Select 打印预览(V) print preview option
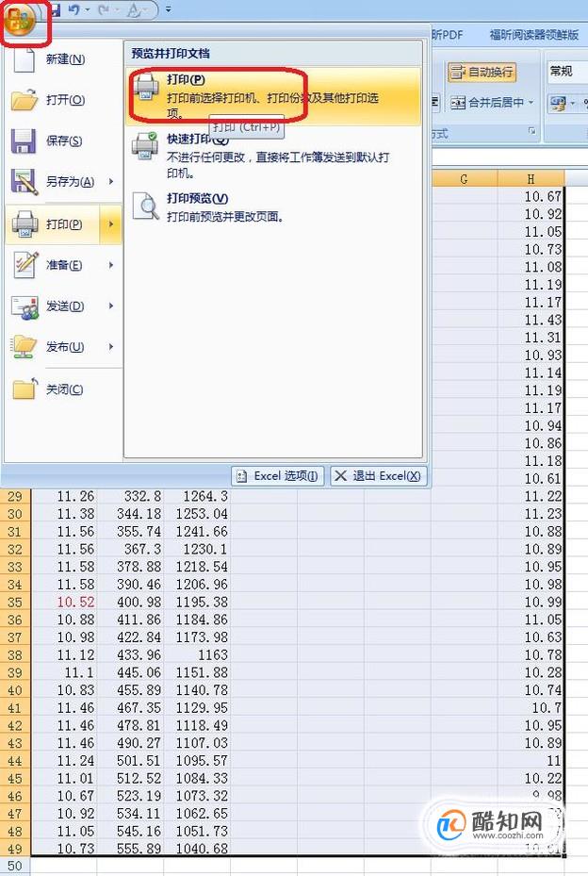This screenshot has height=876, width=588. tap(273, 207)
